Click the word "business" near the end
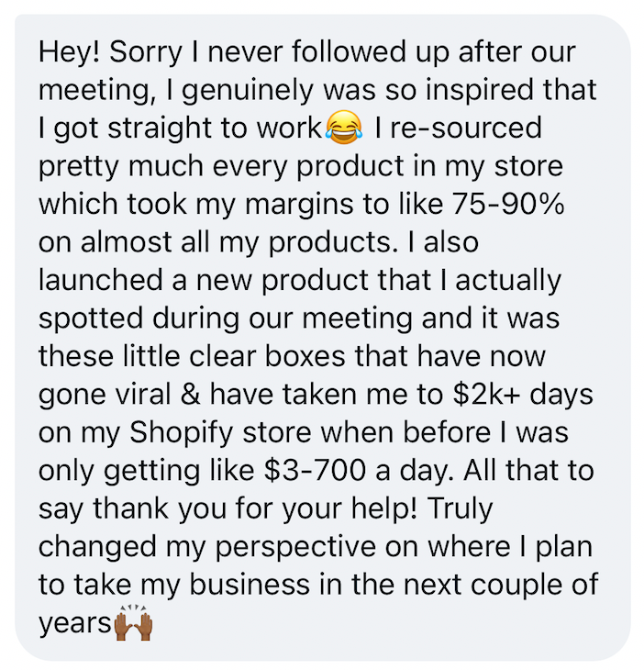 (x=250, y=585)
